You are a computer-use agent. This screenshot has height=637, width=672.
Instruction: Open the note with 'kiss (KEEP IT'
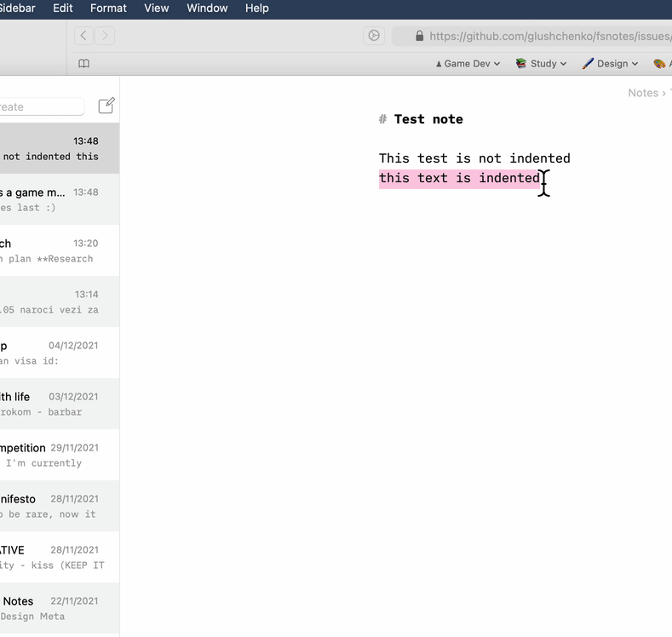pos(60,557)
